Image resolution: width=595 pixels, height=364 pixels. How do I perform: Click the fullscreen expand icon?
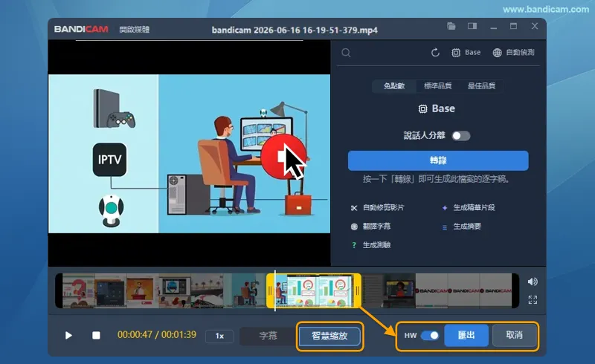[x=533, y=300]
